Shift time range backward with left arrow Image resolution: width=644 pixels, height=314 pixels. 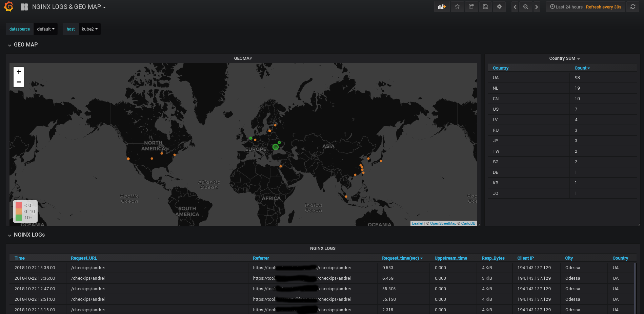point(515,7)
